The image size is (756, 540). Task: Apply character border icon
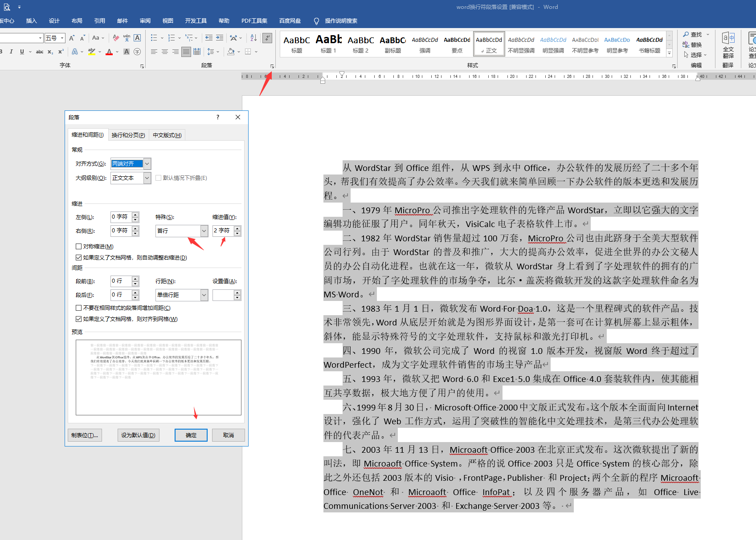[137, 38]
